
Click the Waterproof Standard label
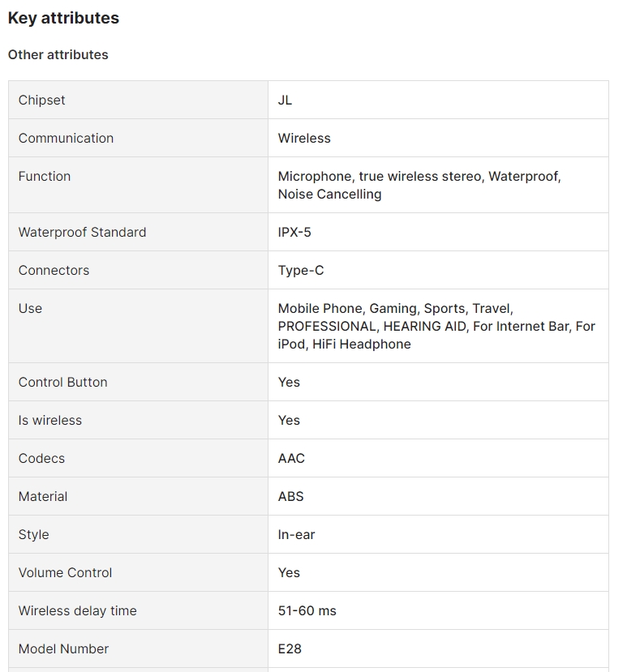coord(82,232)
